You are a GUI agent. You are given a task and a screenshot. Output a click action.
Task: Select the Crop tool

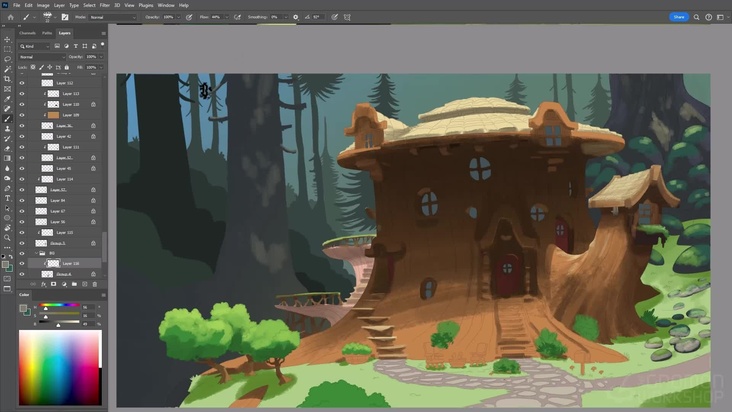coord(7,79)
